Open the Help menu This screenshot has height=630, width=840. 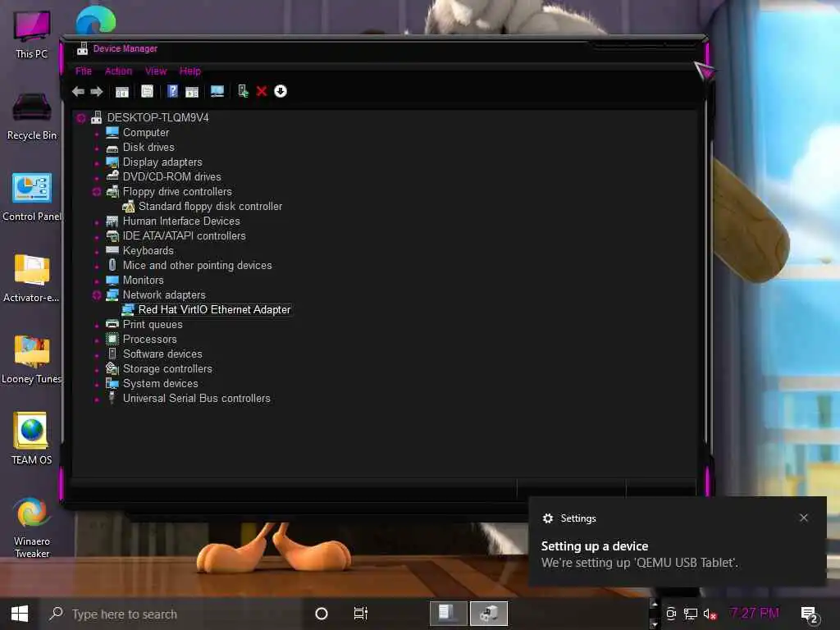tap(190, 71)
